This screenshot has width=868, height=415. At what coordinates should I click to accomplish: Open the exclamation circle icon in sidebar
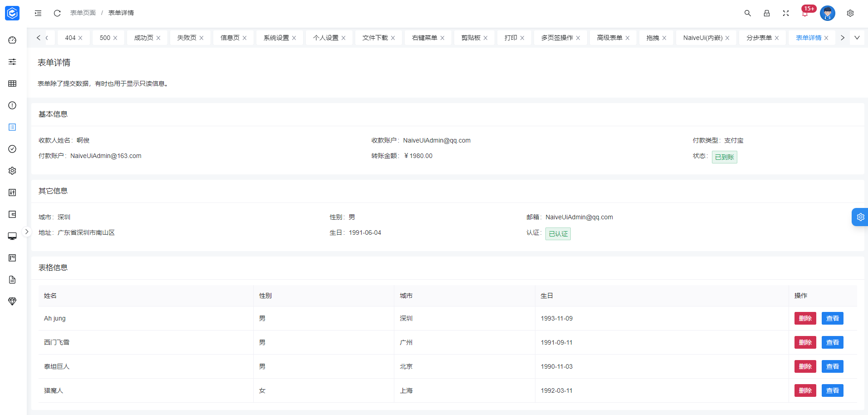coord(12,105)
